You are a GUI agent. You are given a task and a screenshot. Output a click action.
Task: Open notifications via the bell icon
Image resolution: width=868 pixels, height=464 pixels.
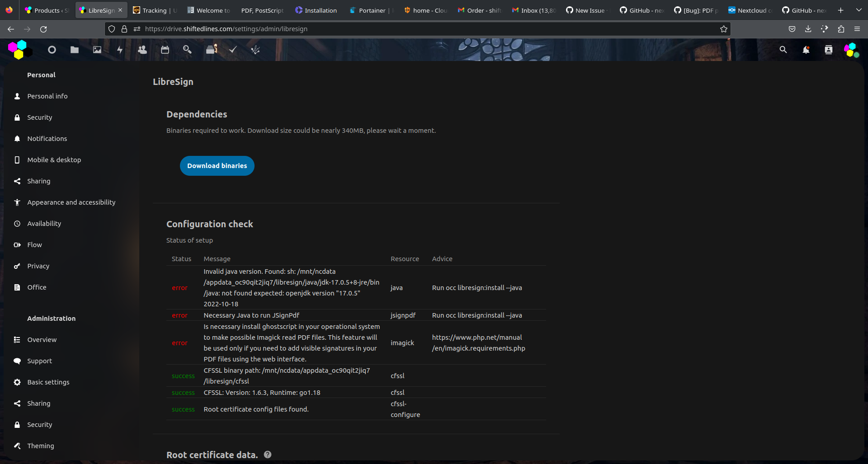coord(806,50)
